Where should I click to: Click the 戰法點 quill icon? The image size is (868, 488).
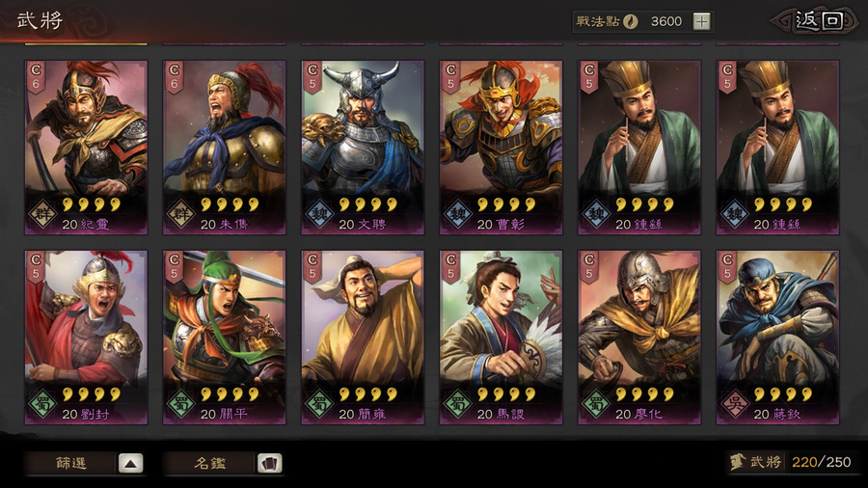click(x=631, y=21)
